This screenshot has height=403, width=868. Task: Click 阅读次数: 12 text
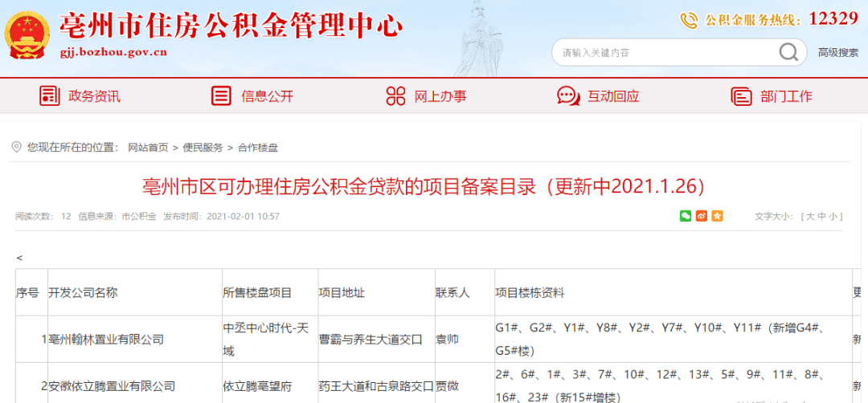pos(43,216)
